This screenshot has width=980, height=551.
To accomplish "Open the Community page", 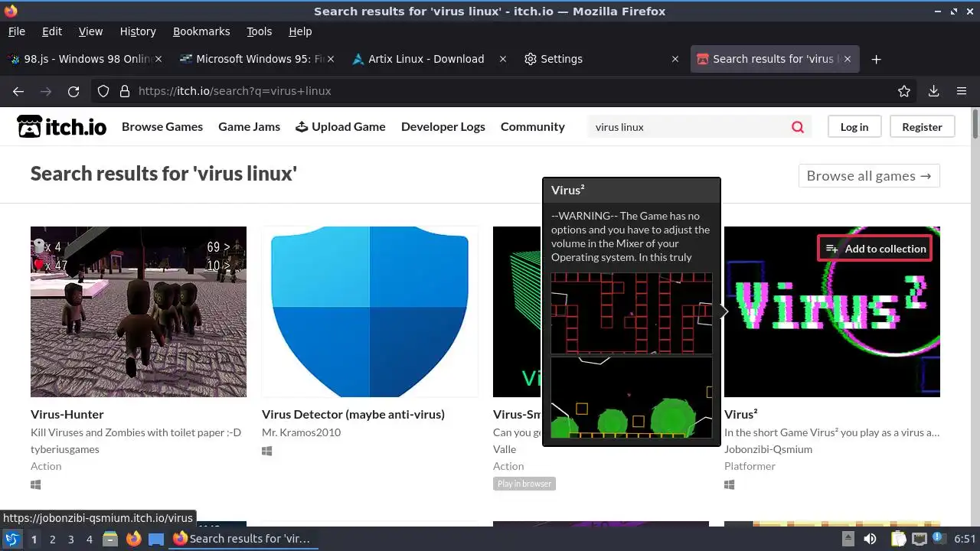I will [x=533, y=127].
